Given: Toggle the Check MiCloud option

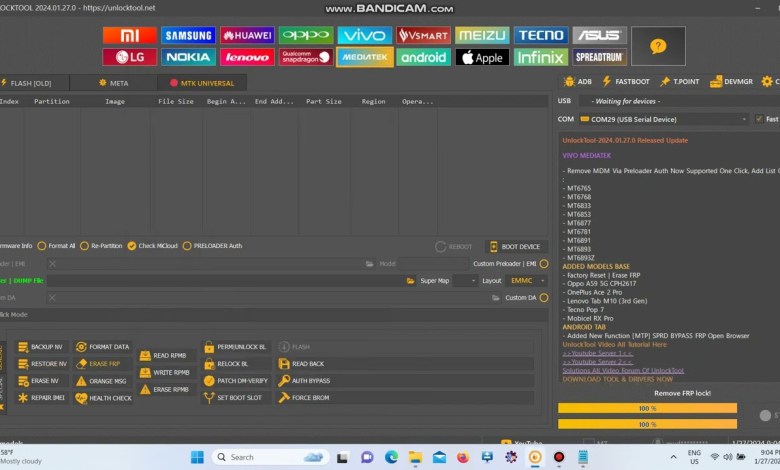Looking at the screenshot, I should tap(153, 246).
